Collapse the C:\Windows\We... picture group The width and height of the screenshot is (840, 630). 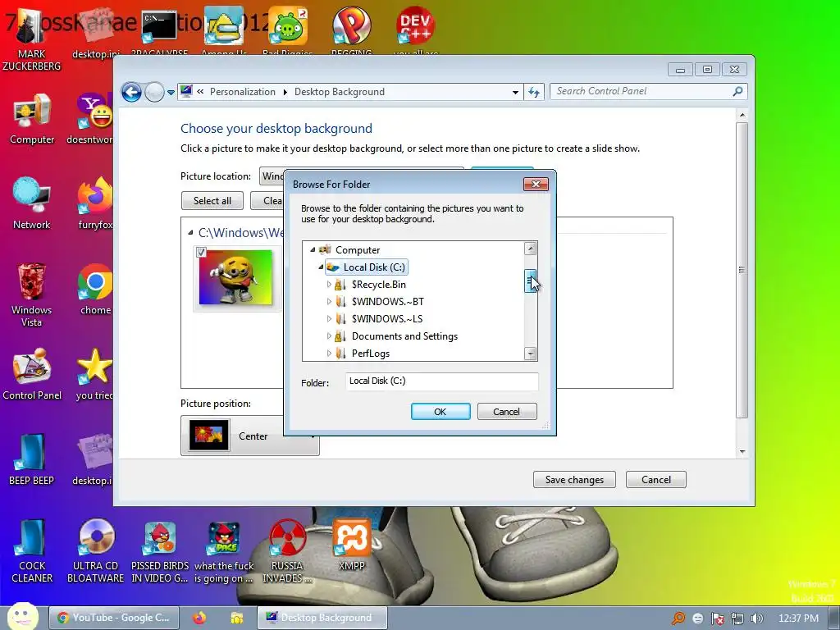[x=190, y=232]
